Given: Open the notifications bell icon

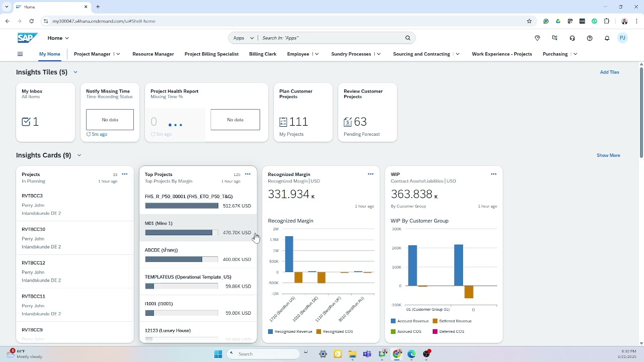Looking at the screenshot, I should (607, 38).
